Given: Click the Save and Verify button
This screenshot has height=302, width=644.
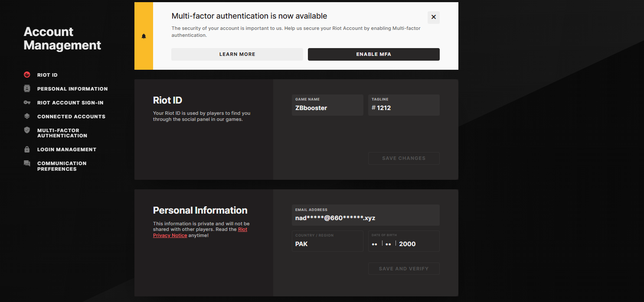Looking at the screenshot, I should 404,269.
